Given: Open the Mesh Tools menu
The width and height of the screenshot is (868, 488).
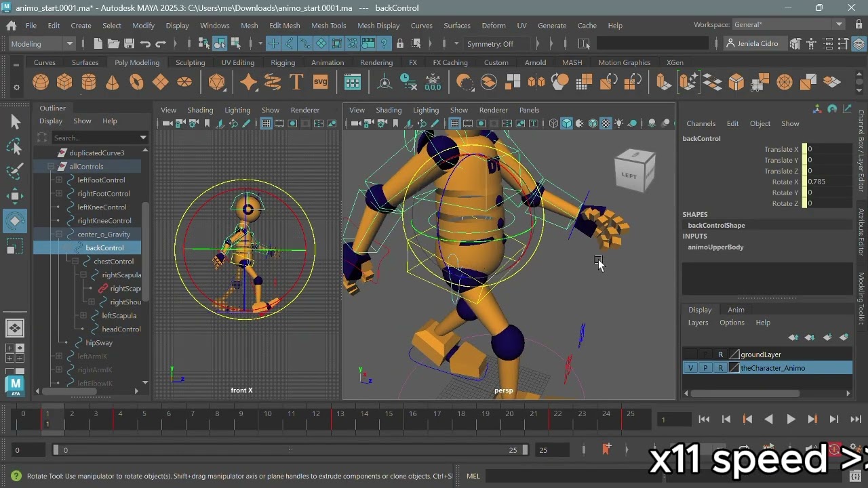Looking at the screenshot, I should [328, 26].
